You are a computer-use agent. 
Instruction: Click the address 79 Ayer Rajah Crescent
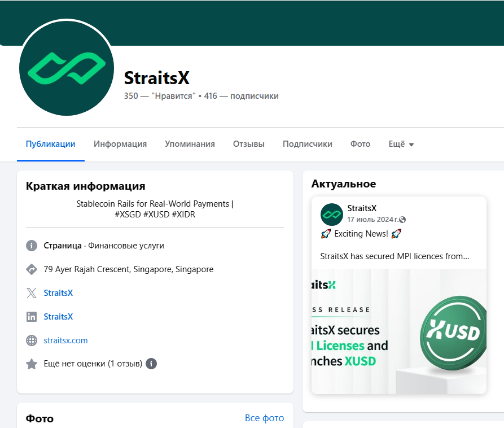(x=129, y=269)
